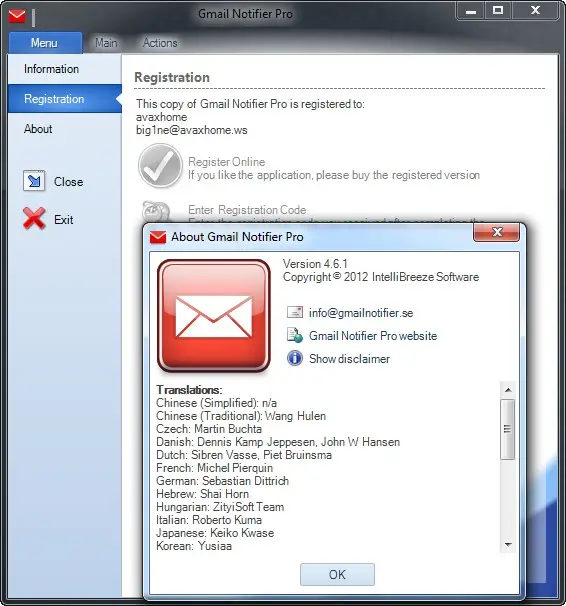Click the red envelope icon in main title bar
This screenshot has width=566, height=606.
[x=17, y=16]
